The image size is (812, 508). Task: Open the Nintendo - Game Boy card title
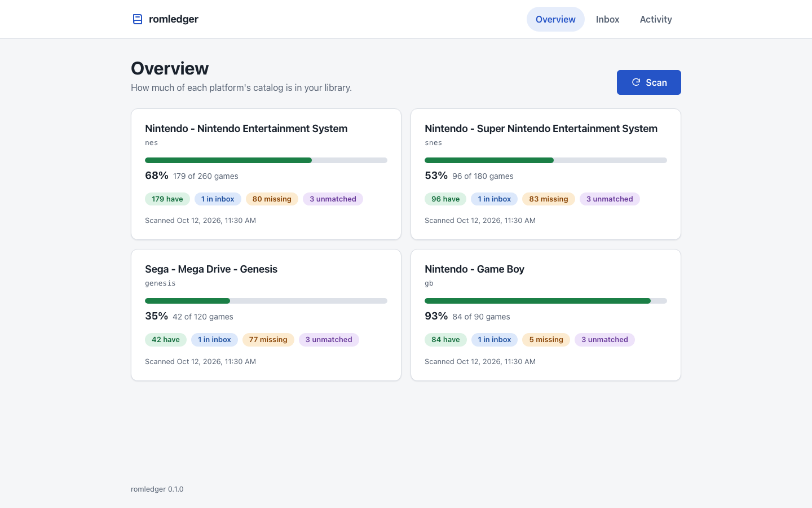tap(474, 269)
